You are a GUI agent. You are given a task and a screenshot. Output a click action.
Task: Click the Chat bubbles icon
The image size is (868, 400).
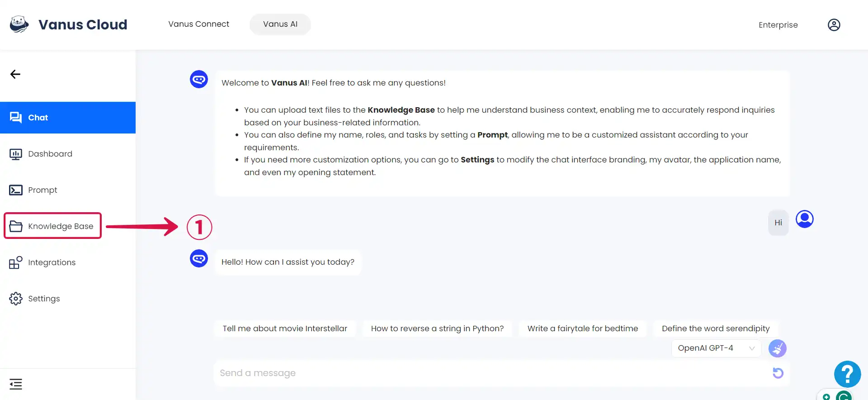point(16,118)
